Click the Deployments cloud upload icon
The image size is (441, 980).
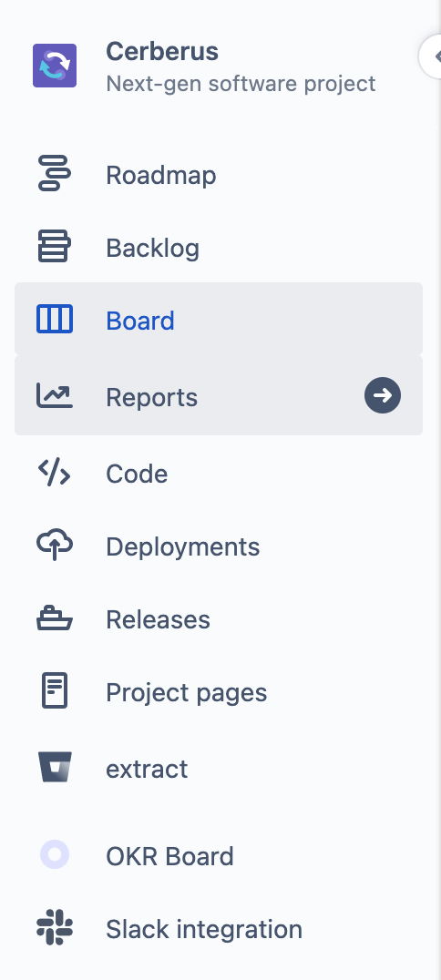(x=55, y=546)
